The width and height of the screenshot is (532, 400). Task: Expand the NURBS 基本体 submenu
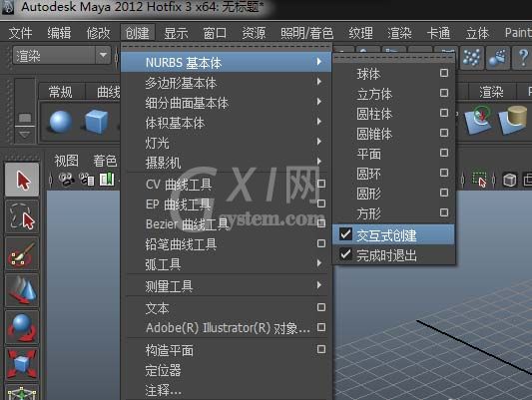tap(226, 62)
